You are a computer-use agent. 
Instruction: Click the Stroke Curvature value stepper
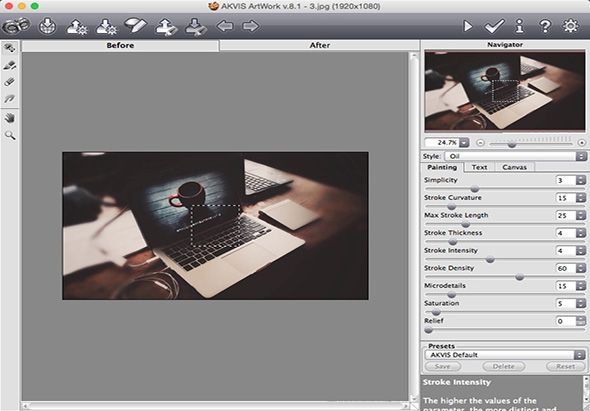click(581, 198)
